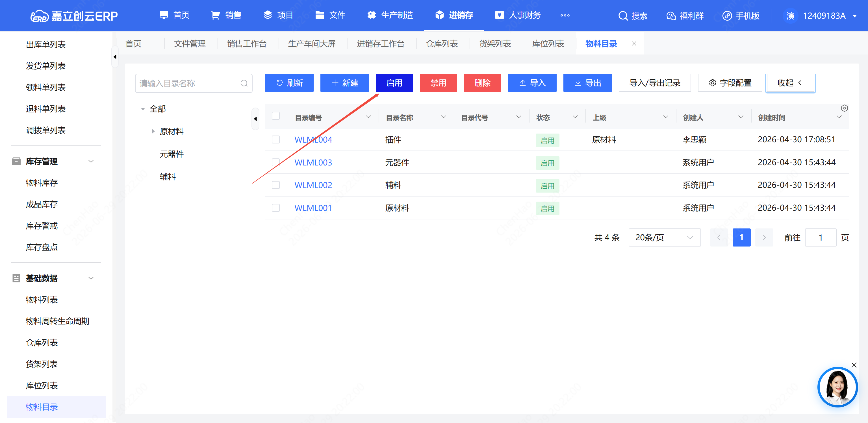The width and height of the screenshot is (868, 423).
Task: Click the next page arrow
Action: point(764,237)
